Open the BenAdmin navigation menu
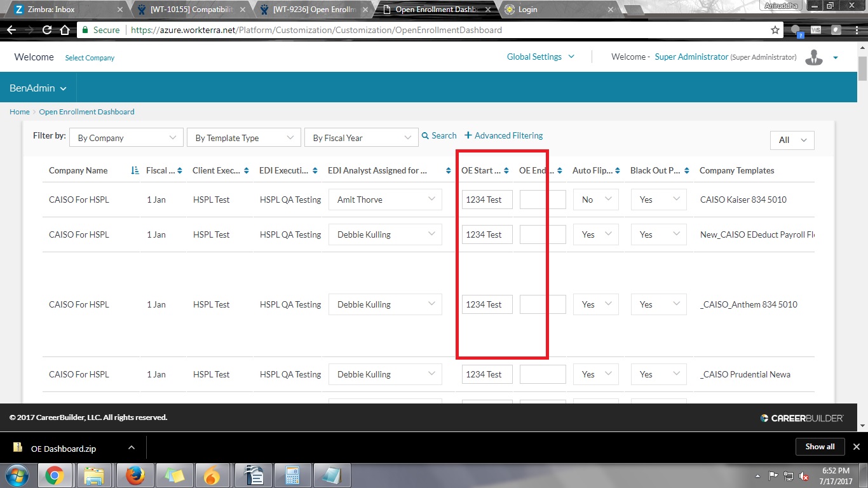Viewport: 868px width, 488px height. pos(38,88)
